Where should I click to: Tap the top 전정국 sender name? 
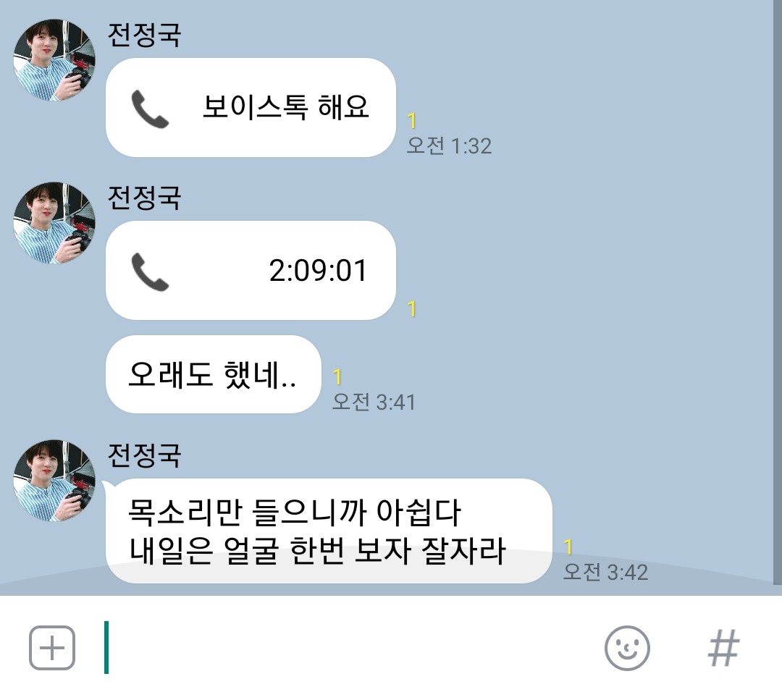click(144, 35)
